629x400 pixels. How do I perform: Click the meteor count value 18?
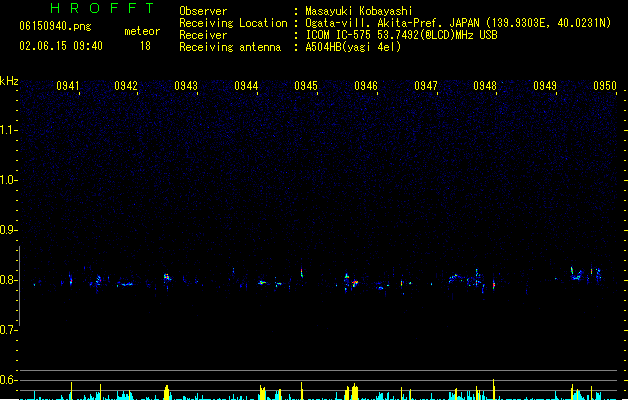click(145, 46)
